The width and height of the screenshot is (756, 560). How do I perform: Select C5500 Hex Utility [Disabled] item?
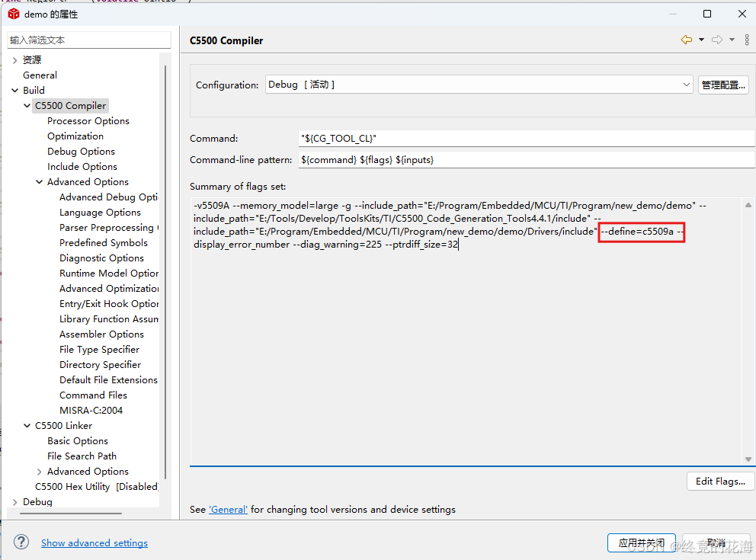click(97, 487)
